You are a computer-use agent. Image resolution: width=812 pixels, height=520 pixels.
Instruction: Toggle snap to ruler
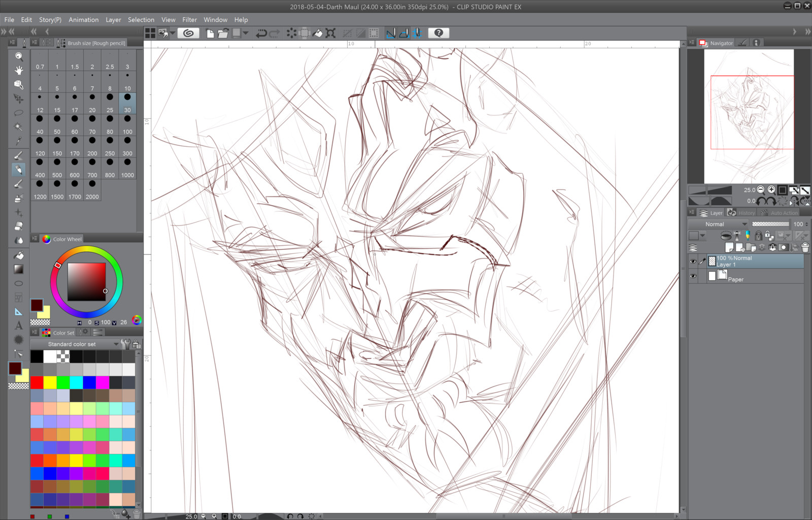point(391,33)
